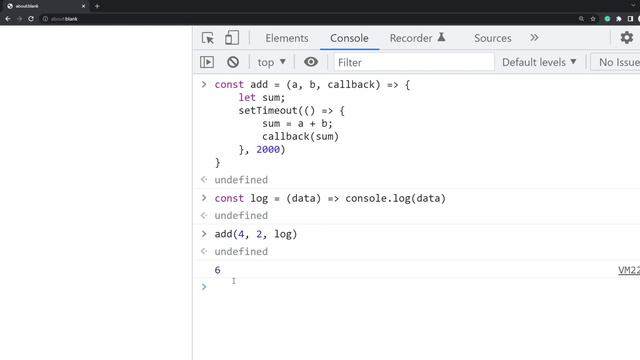Click the 'const log = (data)' entry
The height and width of the screenshot is (360, 640).
click(330, 198)
